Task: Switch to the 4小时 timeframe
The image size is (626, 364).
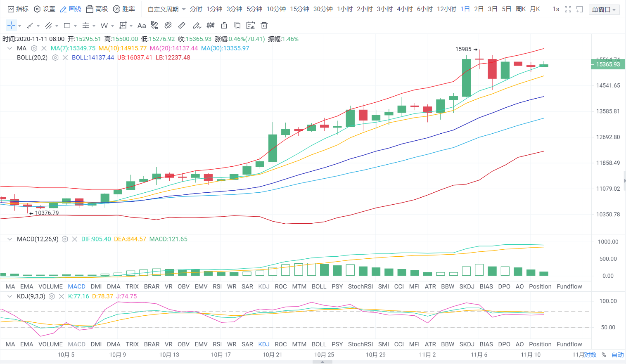Action: pos(404,9)
